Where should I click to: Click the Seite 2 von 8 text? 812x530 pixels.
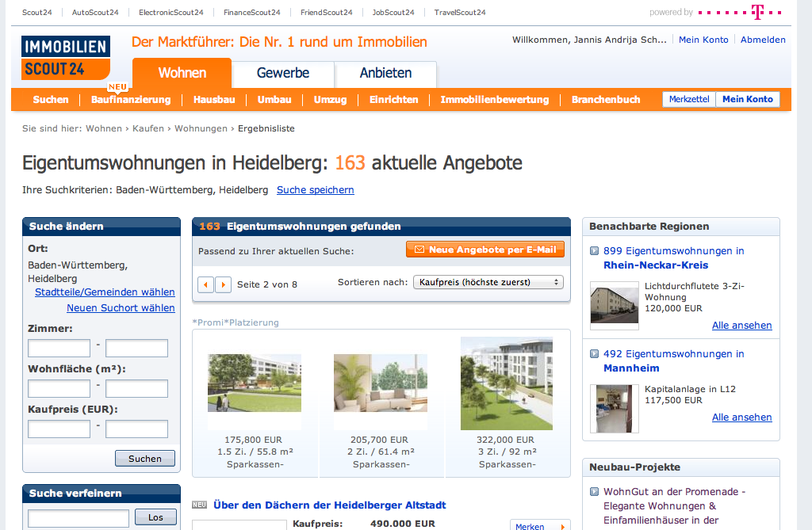click(267, 284)
